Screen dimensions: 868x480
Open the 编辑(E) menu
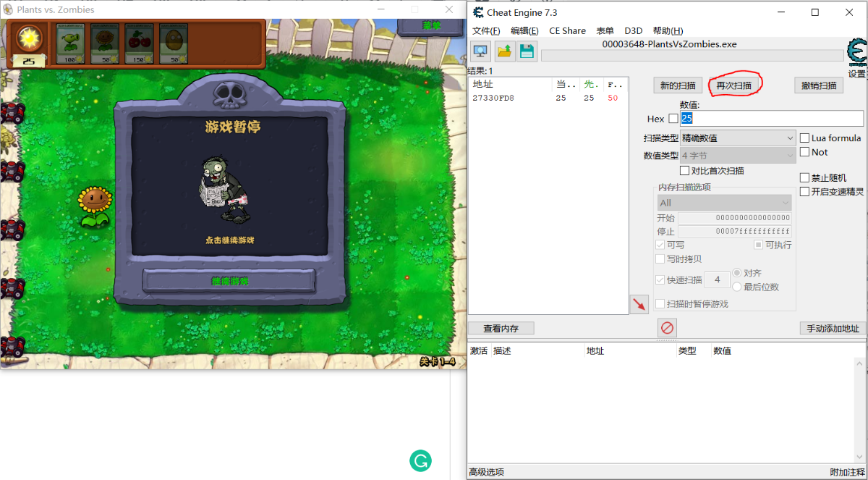coord(524,30)
